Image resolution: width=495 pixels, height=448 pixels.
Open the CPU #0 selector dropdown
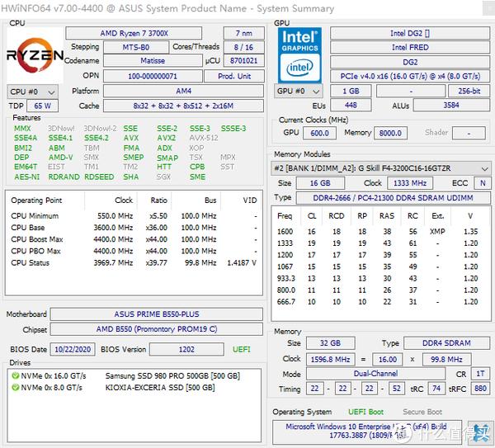tap(32, 92)
